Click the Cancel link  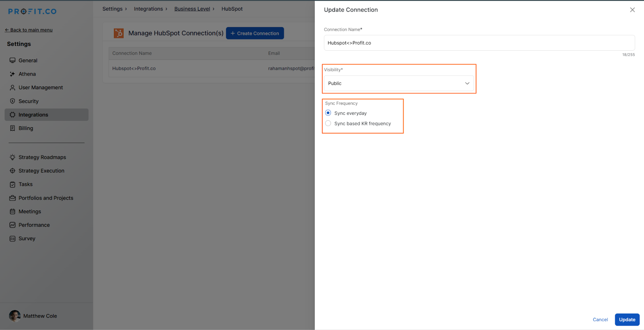coord(600,320)
